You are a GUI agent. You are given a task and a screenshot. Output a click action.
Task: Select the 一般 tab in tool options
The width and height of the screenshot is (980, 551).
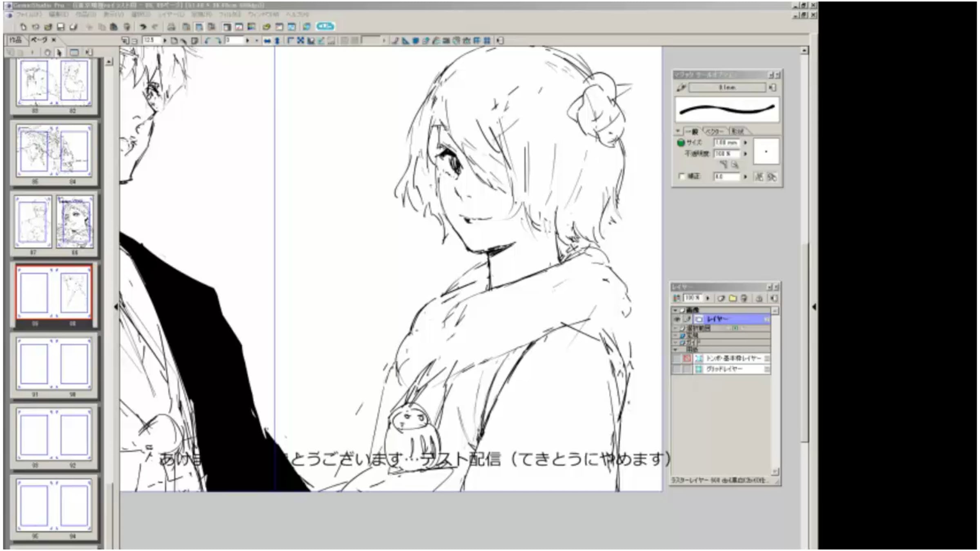pyautogui.click(x=692, y=131)
